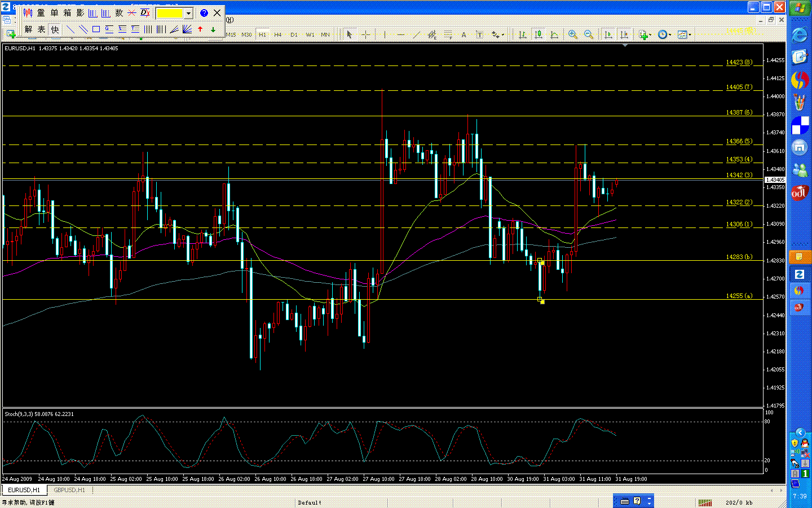Switch to M30 timeframe
Image resolution: width=812 pixels, height=508 pixels.
coord(246,35)
